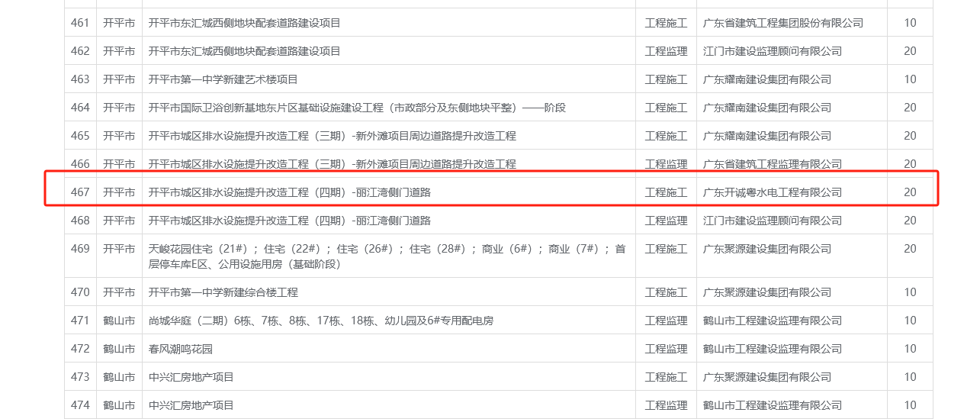Click 广东聚源建设集团有限公司 in row 473

click(x=767, y=377)
